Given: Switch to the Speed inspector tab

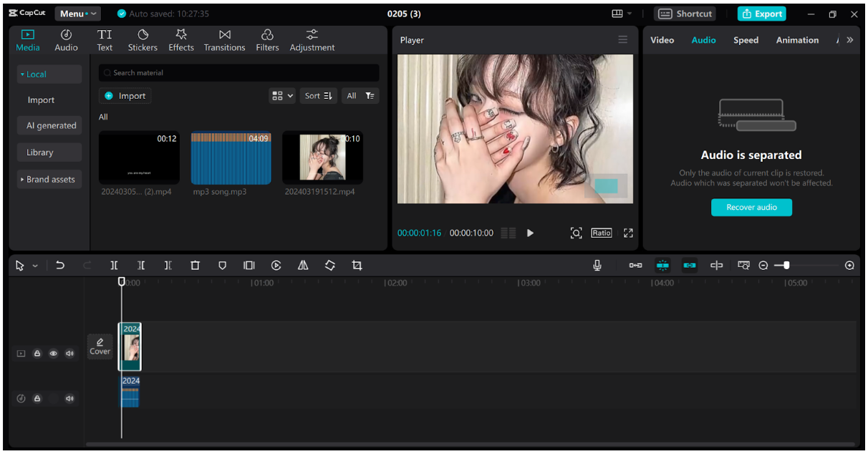Looking at the screenshot, I should click(746, 40).
